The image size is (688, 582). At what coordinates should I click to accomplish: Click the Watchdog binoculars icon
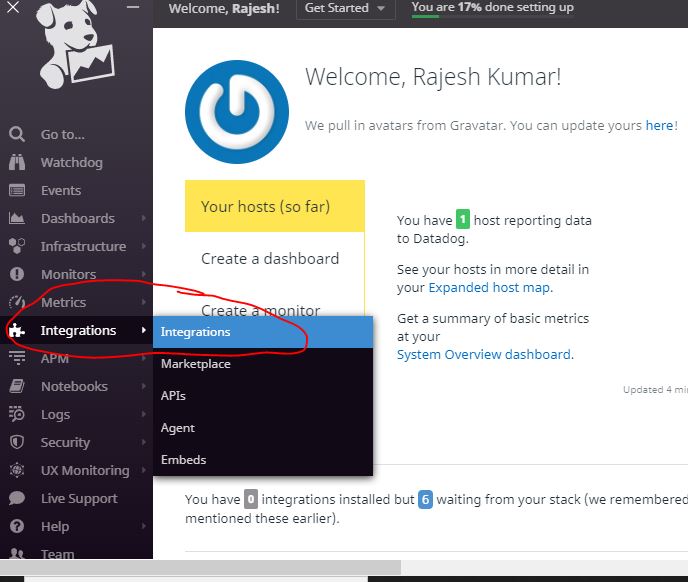pos(17,162)
